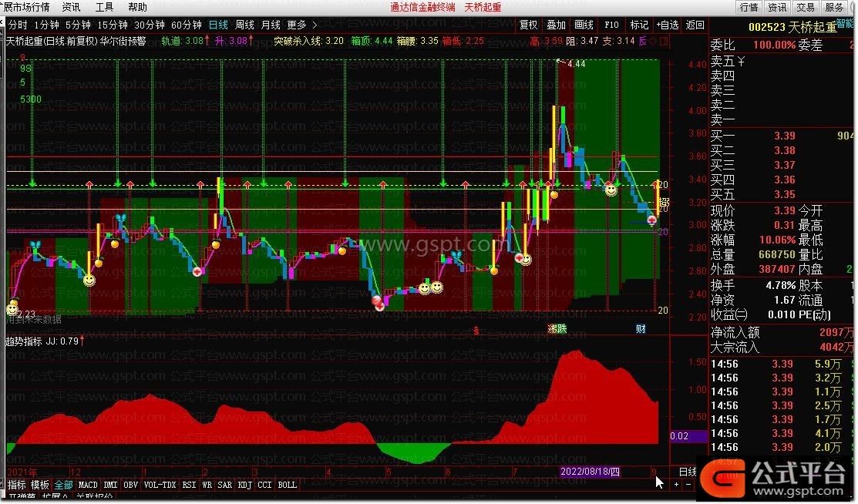Click the 涨跌 marker below the chart
The width and height of the screenshot is (858, 504).
[557, 328]
